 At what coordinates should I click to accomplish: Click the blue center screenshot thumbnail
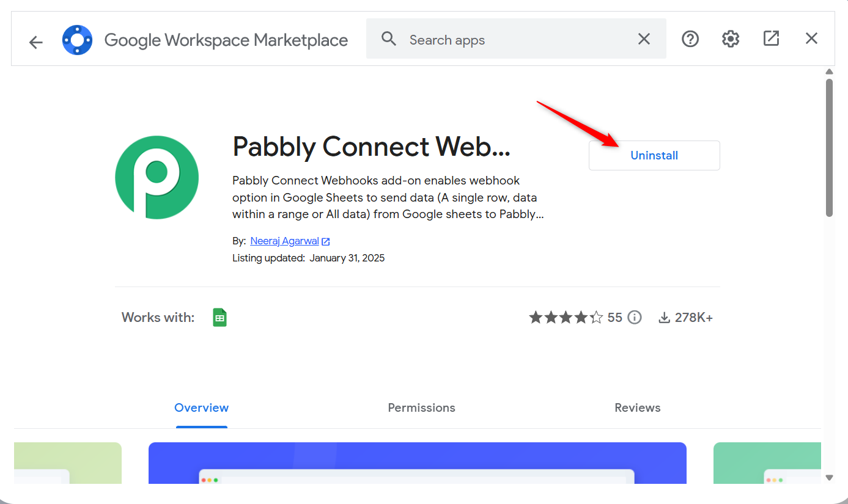417,462
